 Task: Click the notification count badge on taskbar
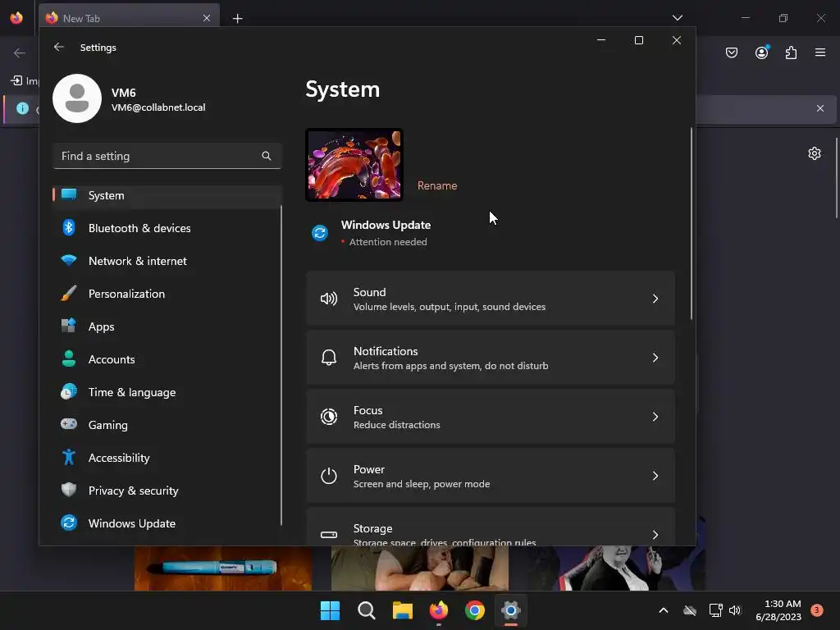[816, 609]
